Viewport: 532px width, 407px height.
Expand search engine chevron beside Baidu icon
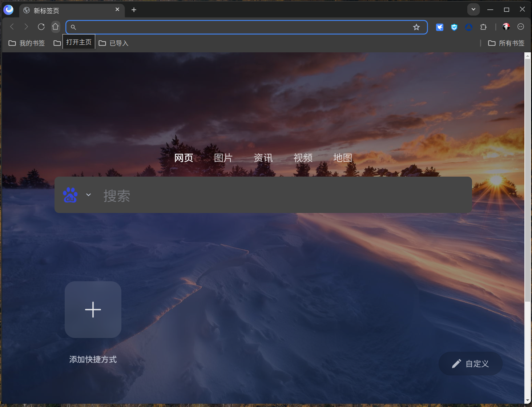(88, 195)
